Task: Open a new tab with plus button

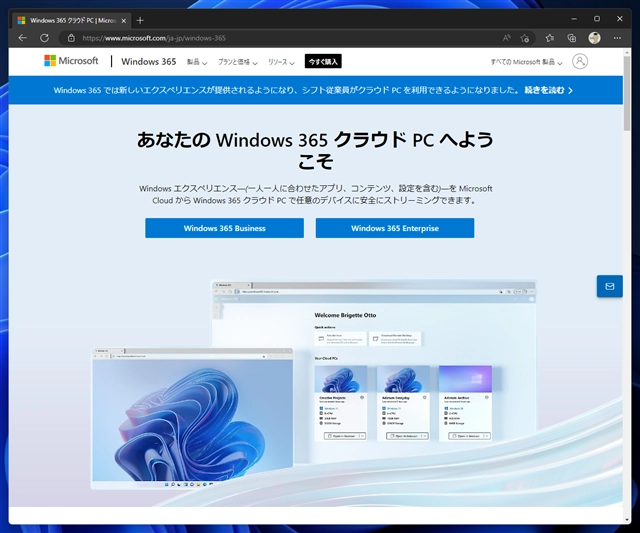Action: (140, 20)
